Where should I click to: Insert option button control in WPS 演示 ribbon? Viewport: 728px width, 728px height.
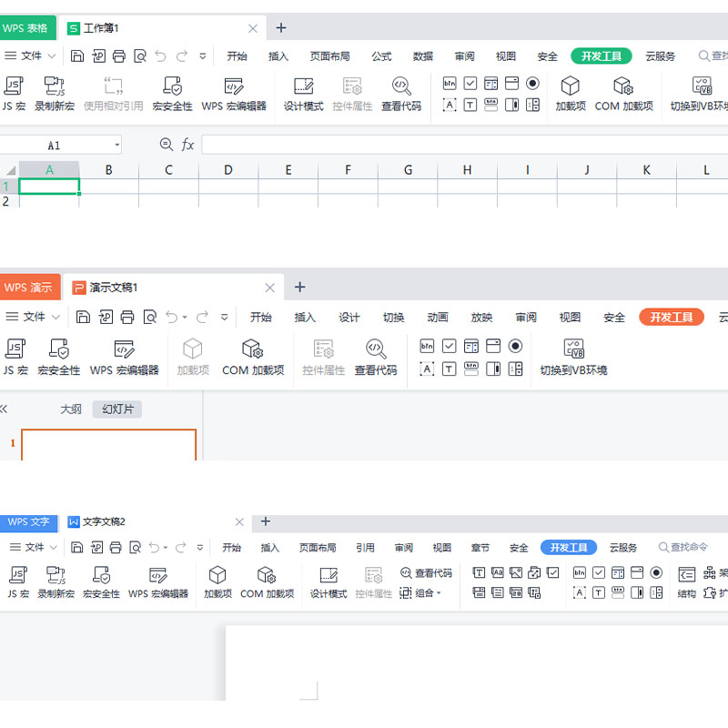pyautogui.click(x=515, y=346)
